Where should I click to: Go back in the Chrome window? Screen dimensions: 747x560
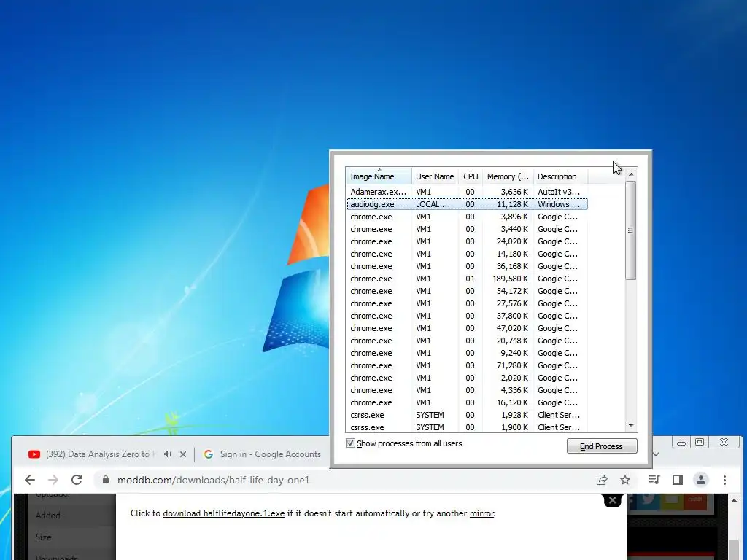point(29,480)
